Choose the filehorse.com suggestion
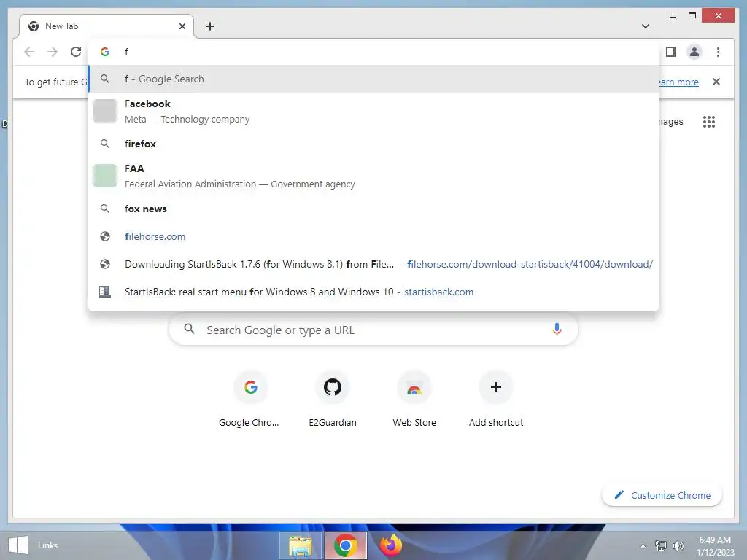This screenshot has width=747, height=560. (373, 236)
